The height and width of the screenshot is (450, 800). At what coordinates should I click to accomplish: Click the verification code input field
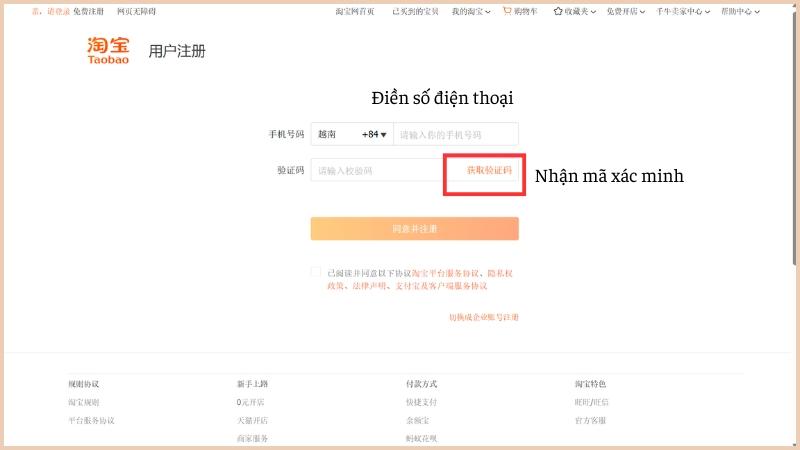tap(377, 170)
